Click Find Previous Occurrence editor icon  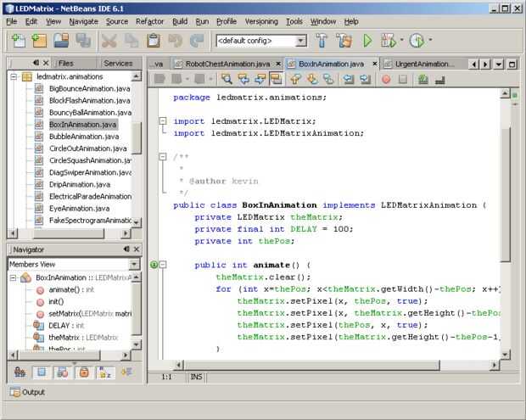243,79
